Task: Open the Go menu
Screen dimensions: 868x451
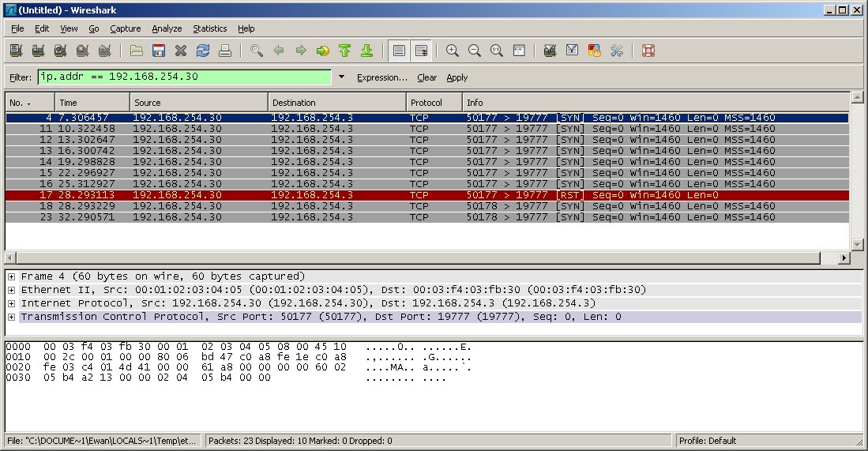Action: 93,28
